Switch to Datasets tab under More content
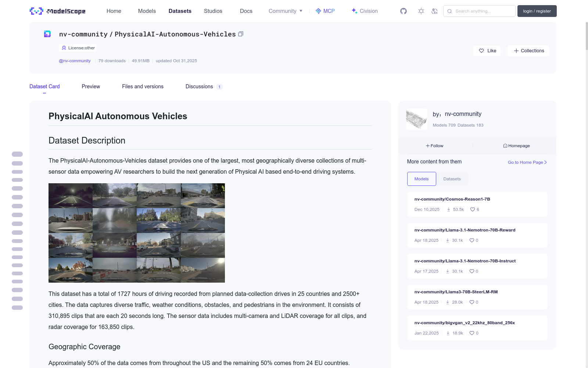The height and width of the screenshot is (368, 588). (x=452, y=179)
